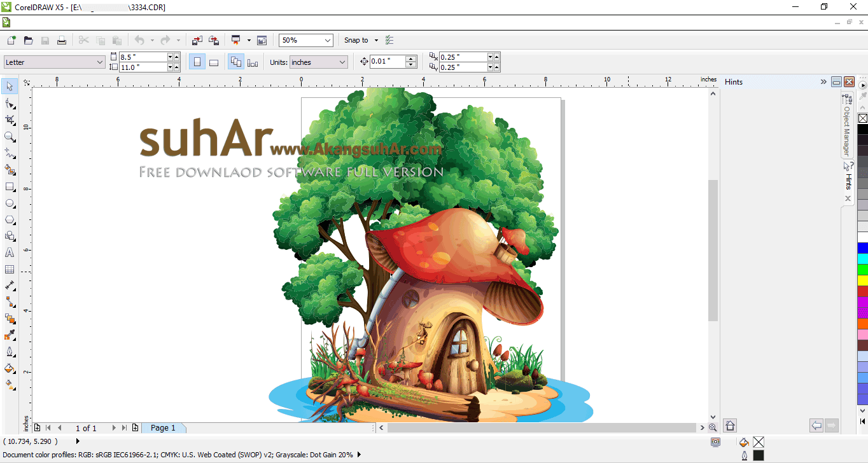Image resolution: width=868 pixels, height=463 pixels.
Task: Open the zoom level 50% dropdown
Action: coord(328,40)
